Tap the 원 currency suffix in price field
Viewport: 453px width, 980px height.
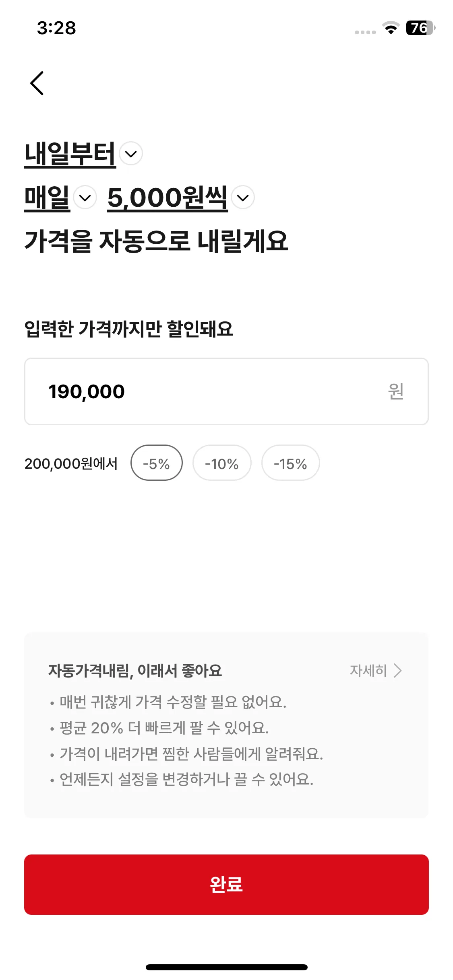click(396, 391)
